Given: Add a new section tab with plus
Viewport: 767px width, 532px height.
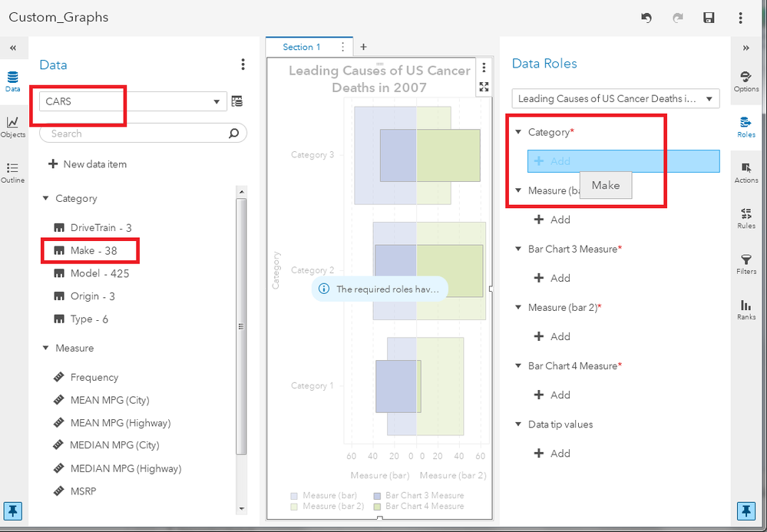Looking at the screenshot, I should [364, 47].
